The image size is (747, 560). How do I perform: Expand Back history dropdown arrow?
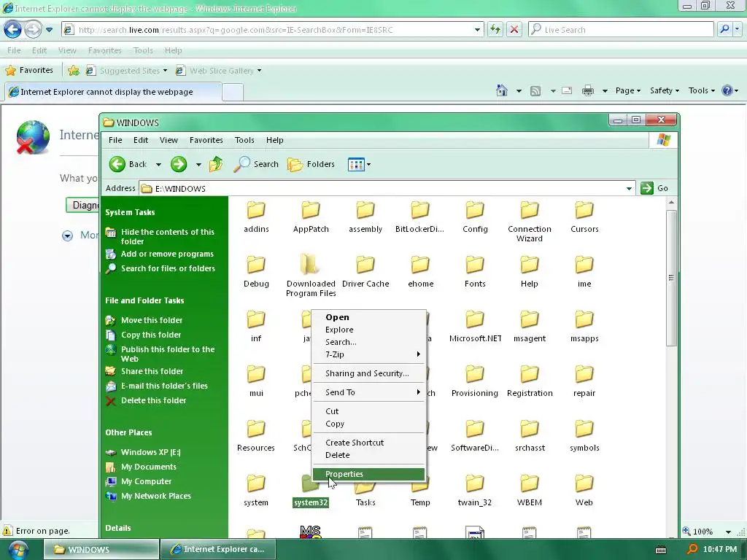[158, 165]
